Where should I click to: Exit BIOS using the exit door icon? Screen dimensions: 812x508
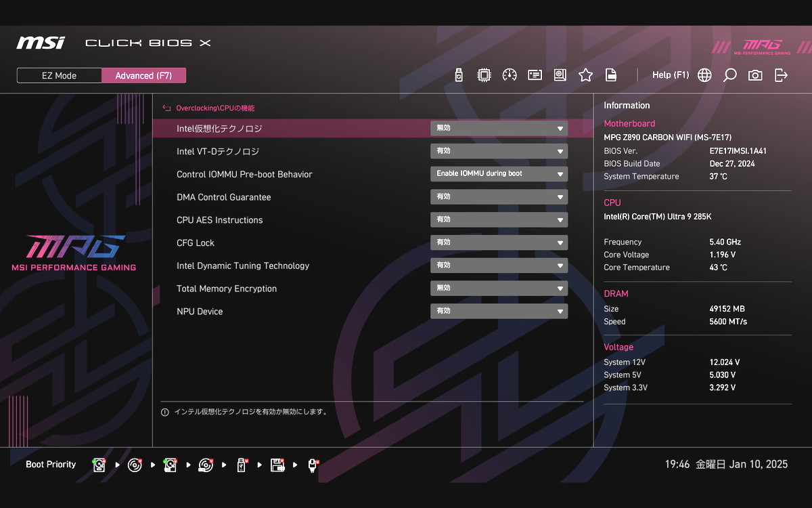(x=781, y=75)
